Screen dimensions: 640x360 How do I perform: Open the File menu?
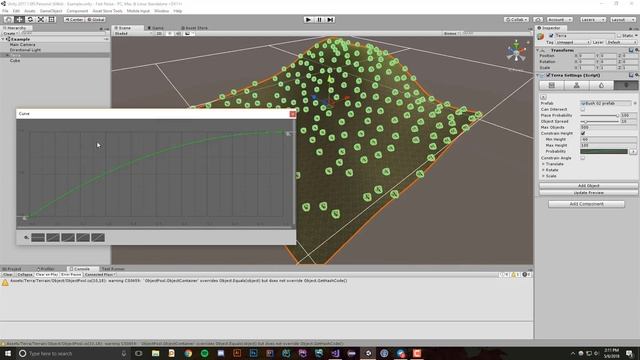pyautogui.click(x=5, y=11)
